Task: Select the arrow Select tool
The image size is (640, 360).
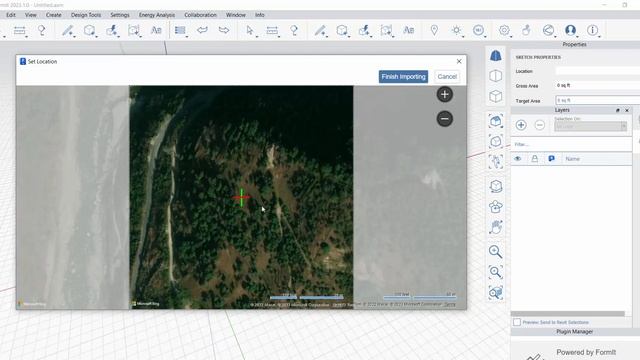Action: (249, 30)
